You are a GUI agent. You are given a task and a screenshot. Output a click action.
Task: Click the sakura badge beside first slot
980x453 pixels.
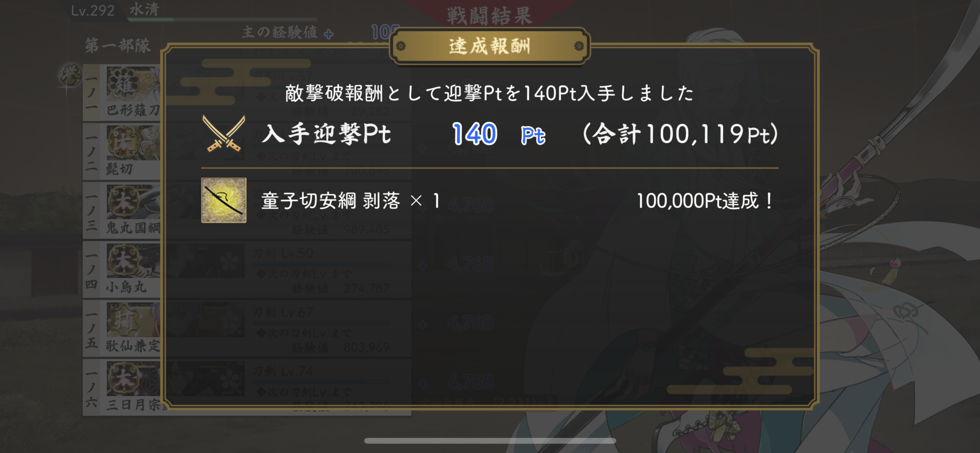pos(70,77)
